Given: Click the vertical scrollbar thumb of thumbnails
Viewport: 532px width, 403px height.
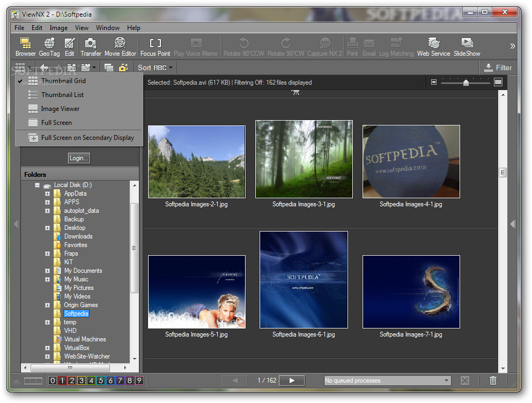Looking at the screenshot, I should pyautogui.click(x=503, y=173).
